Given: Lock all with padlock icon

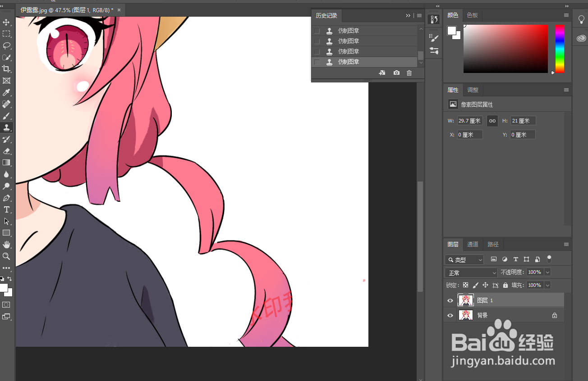Looking at the screenshot, I should pos(505,285).
